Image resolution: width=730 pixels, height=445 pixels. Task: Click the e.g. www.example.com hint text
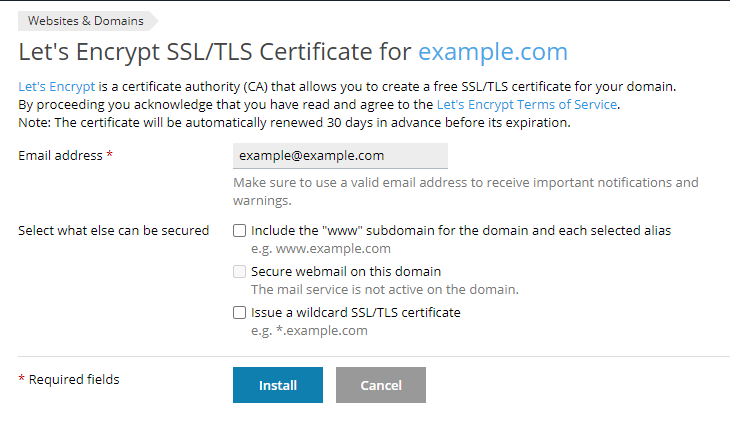click(321, 249)
